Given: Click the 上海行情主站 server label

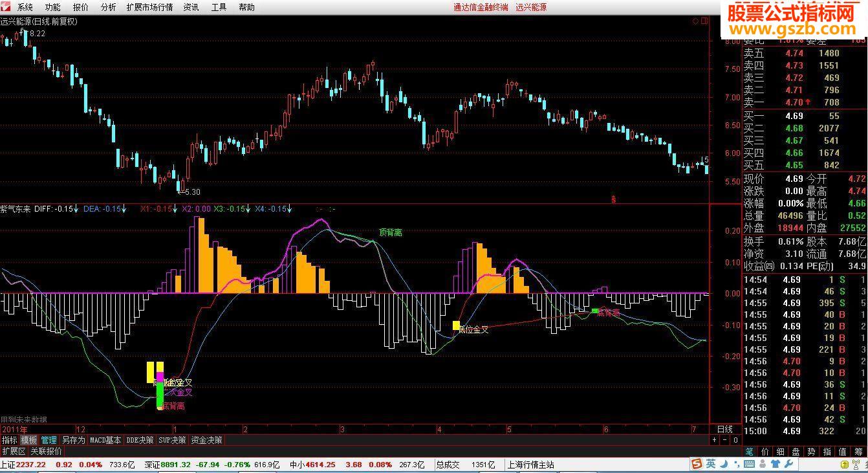Looking at the screenshot, I should pyautogui.click(x=531, y=465).
